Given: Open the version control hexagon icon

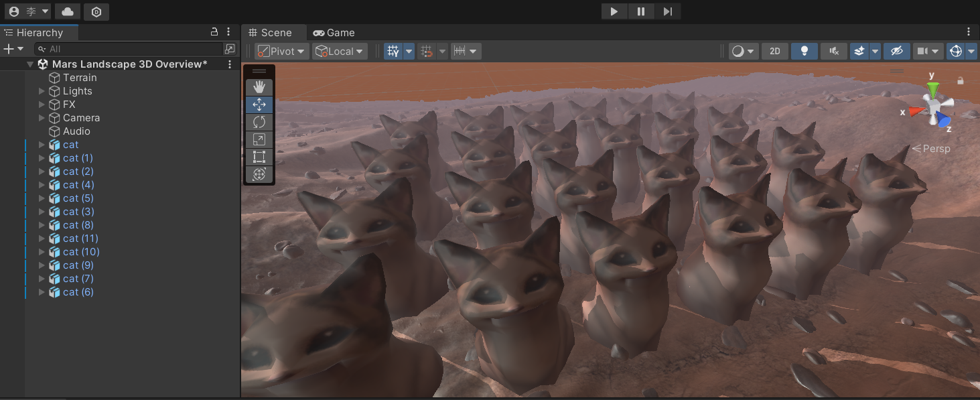Looking at the screenshot, I should [96, 11].
